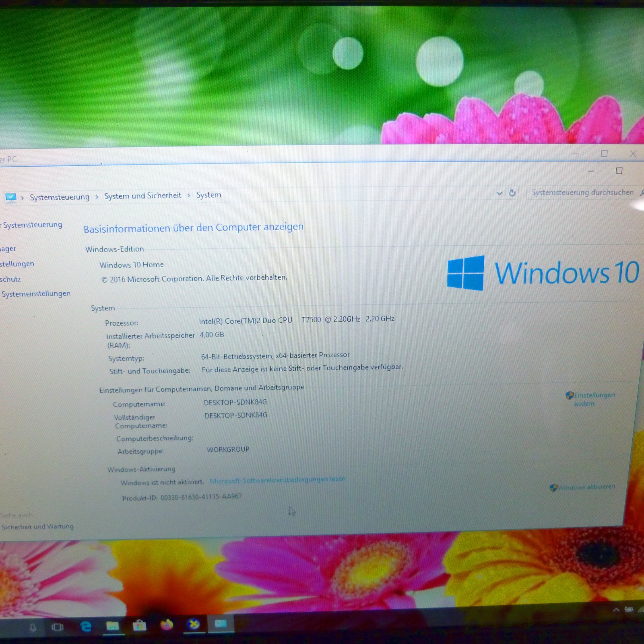Click Einstellungen ändern link

tap(594, 399)
